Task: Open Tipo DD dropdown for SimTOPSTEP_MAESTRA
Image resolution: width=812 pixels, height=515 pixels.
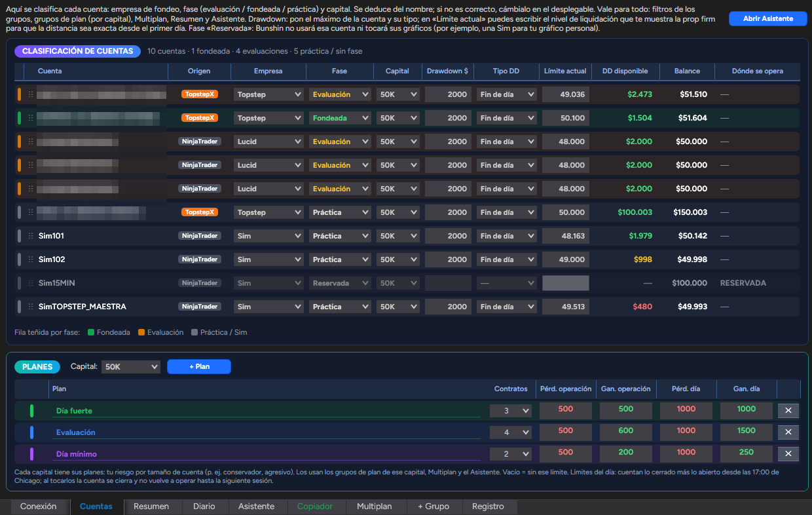Action: pos(507,307)
